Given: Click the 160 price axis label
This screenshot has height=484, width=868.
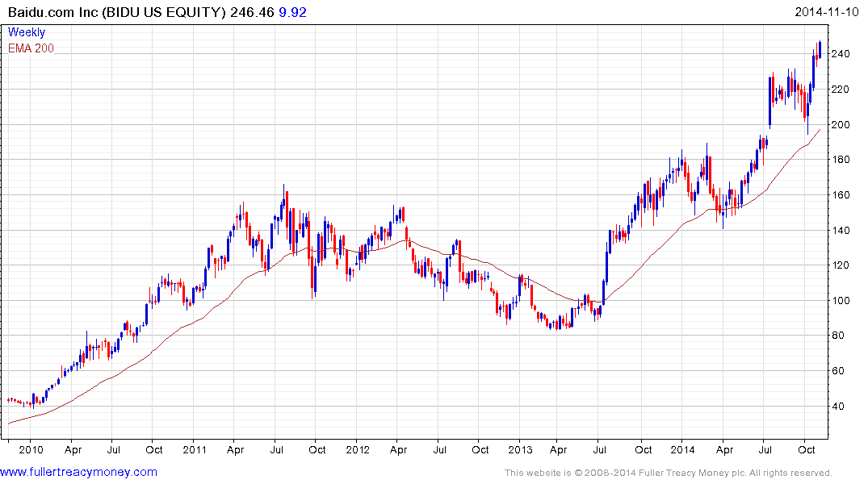Looking at the screenshot, I should point(841,194).
